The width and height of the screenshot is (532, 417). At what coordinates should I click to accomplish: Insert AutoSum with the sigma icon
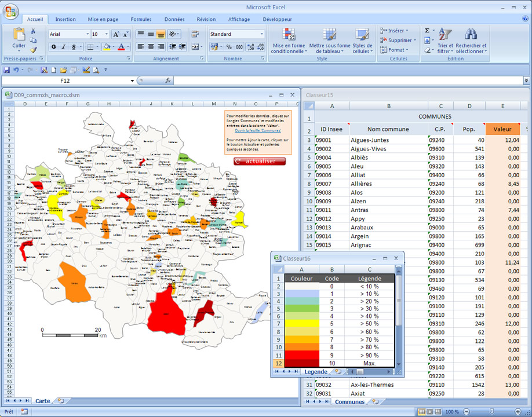[427, 31]
